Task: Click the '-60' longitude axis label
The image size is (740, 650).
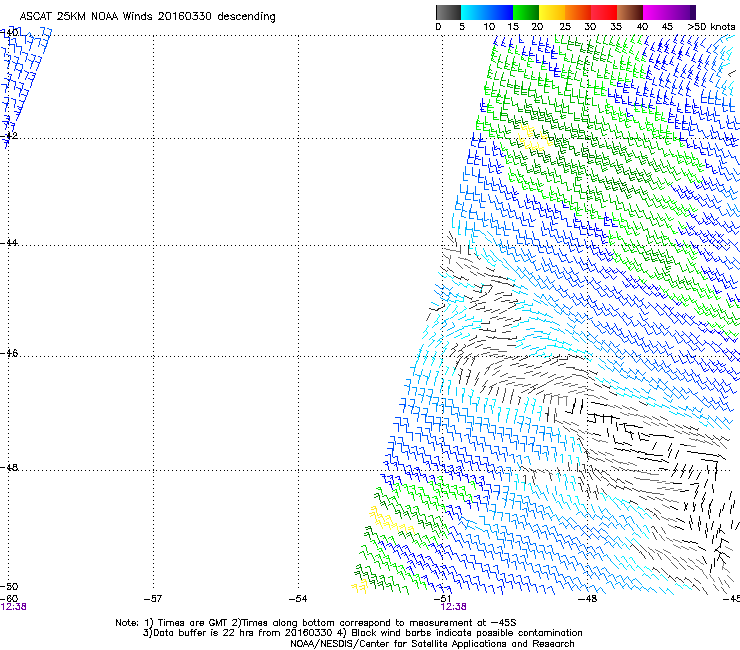Action: tap(9, 599)
